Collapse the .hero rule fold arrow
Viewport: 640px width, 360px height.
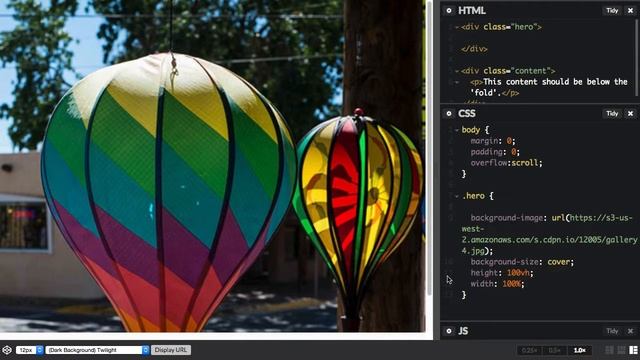pos(457,196)
